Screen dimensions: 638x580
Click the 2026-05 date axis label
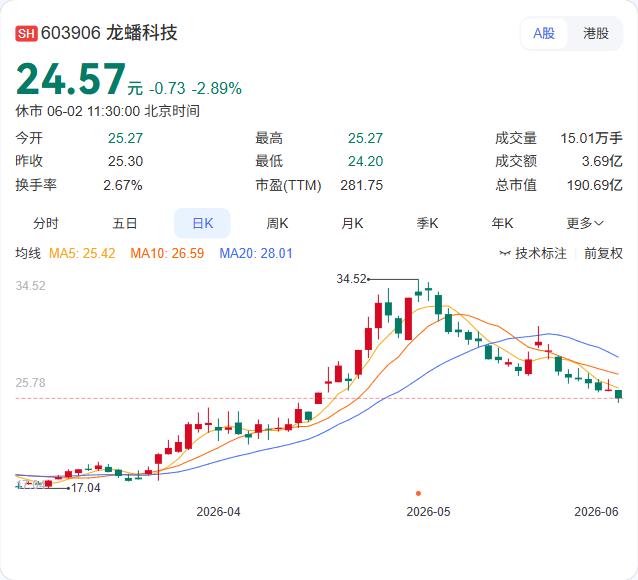428,512
